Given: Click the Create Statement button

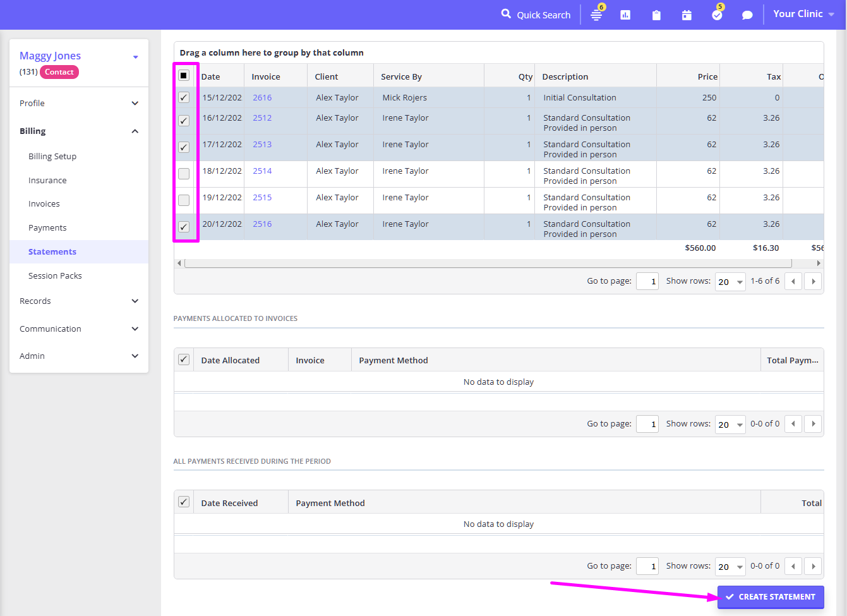Looking at the screenshot, I should coord(771,597).
